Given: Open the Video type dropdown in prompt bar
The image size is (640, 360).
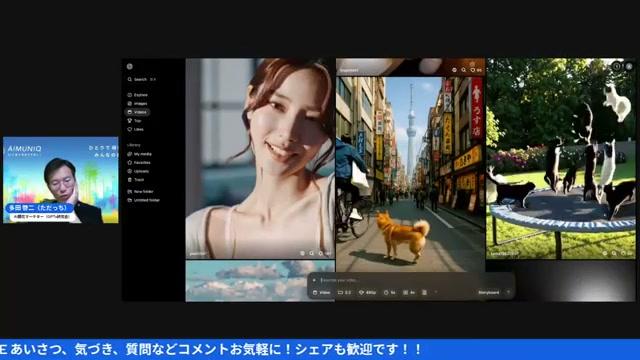Looking at the screenshot, I should pos(322,293).
